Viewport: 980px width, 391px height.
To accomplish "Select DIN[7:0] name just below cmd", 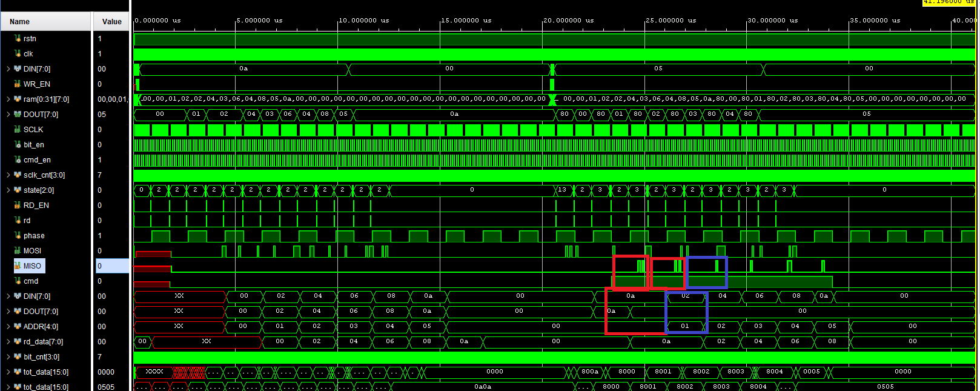I will tap(37, 296).
